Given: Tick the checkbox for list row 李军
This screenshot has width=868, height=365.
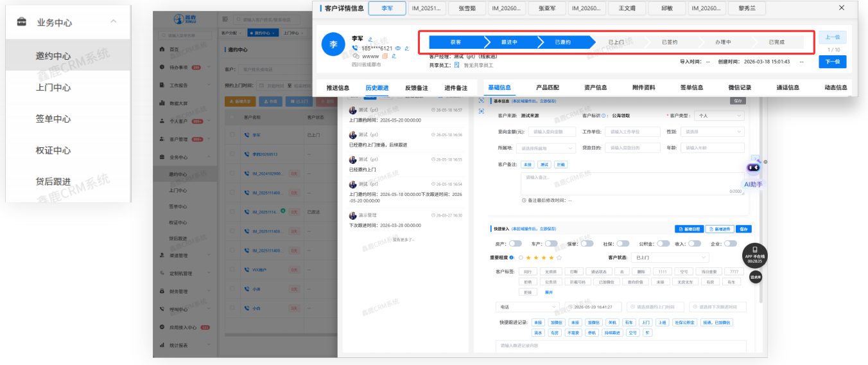Looking at the screenshot, I should (231, 136).
